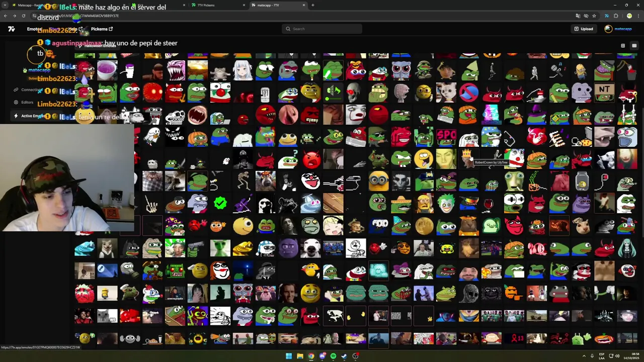Open the Pickems external link
The height and width of the screenshot is (362, 644).
click(102, 29)
